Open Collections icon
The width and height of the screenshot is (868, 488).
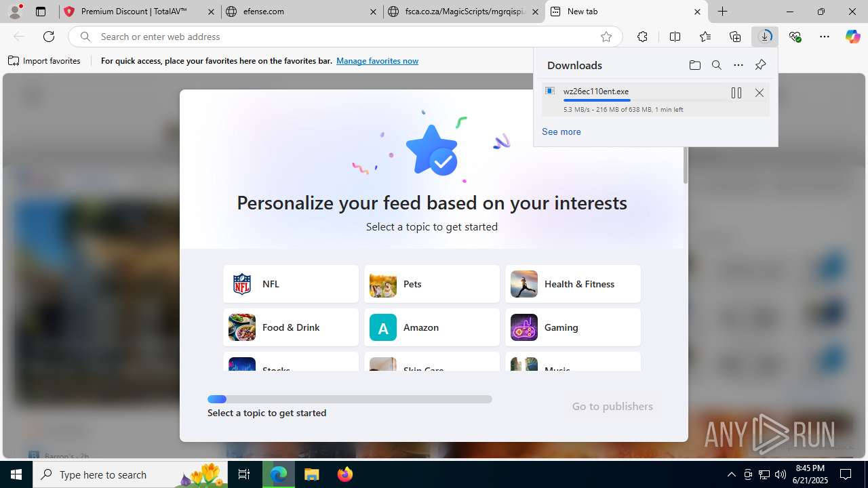pos(735,37)
